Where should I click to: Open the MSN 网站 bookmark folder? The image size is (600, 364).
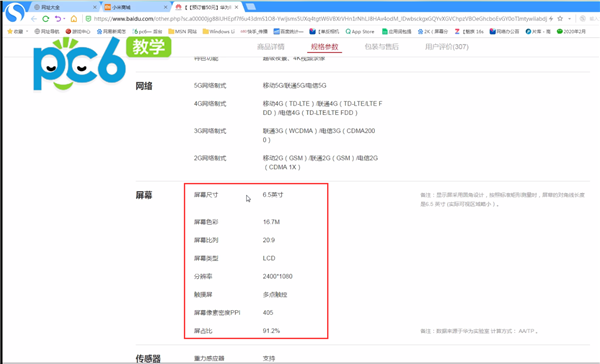click(x=182, y=31)
